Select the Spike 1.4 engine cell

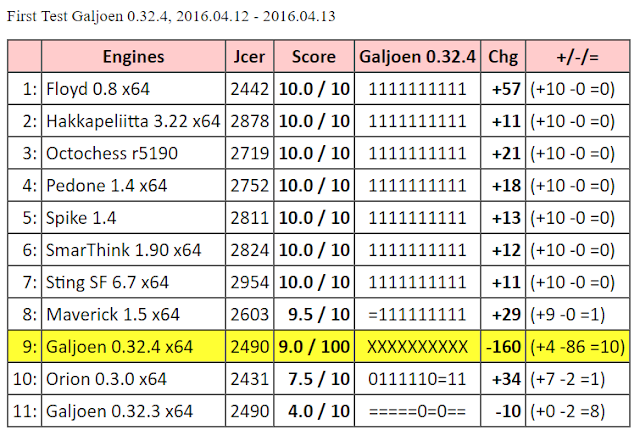tap(133, 218)
